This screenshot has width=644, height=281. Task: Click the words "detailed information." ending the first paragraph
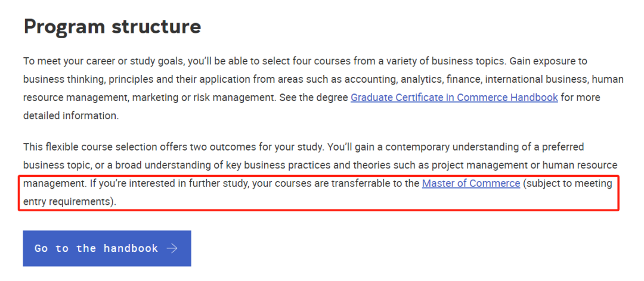pyautogui.click(x=70, y=115)
